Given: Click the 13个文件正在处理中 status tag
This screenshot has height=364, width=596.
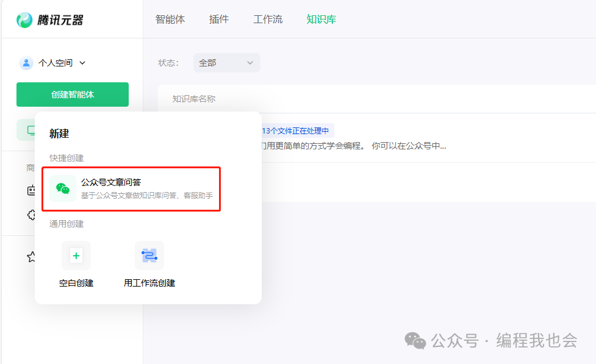Looking at the screenshot, I should click(295, 130).
